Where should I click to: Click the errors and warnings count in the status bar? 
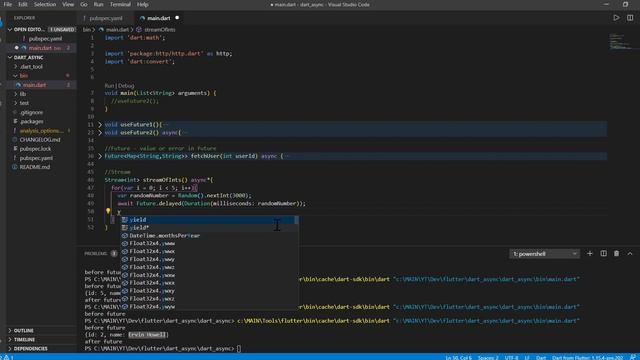7,357
